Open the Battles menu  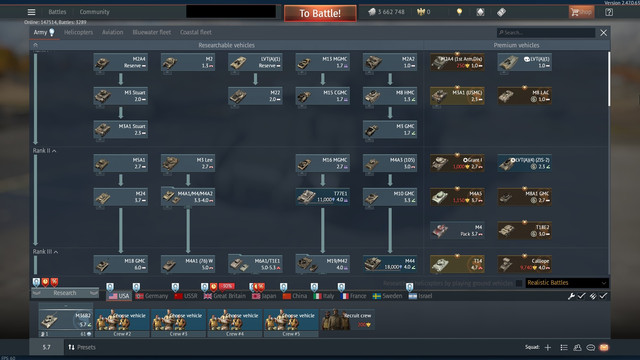(57, 12)
